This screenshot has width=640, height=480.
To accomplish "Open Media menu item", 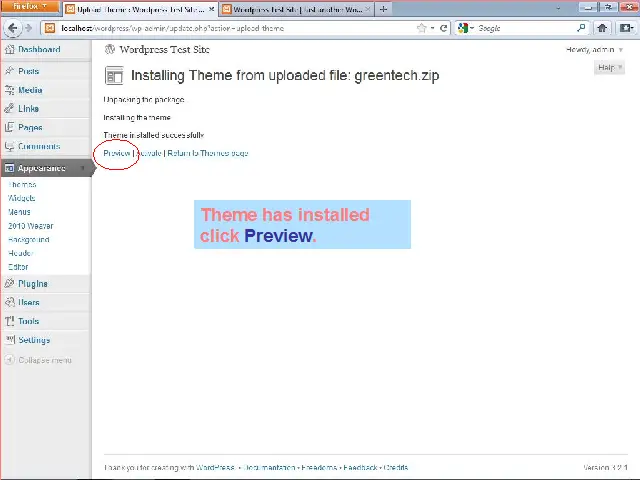I will [30, 90].
